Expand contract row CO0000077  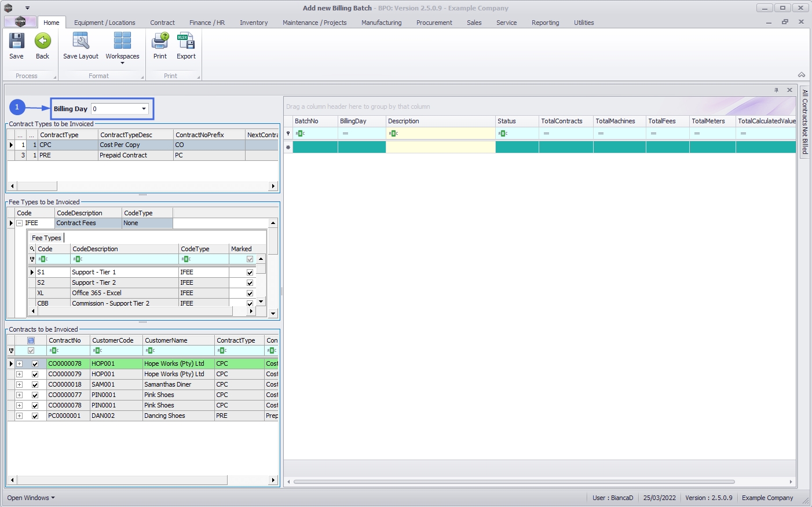click(x=19, y=395)
